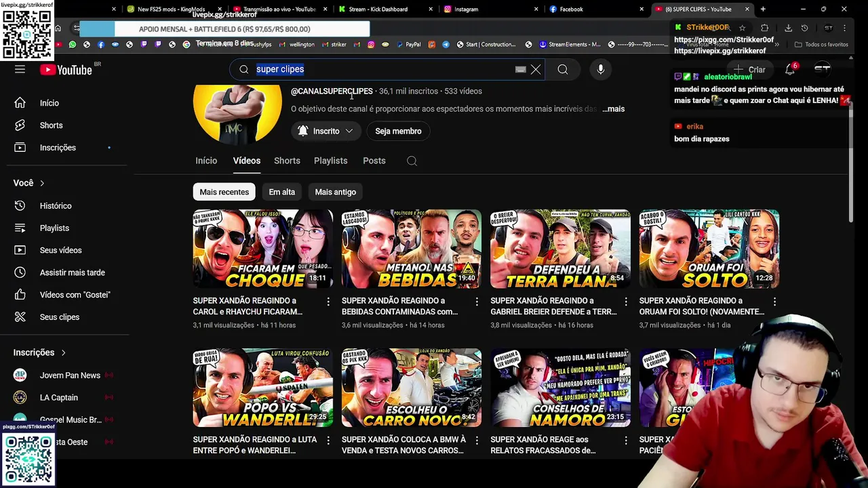The width and height of the screenshot is (868, 488).
Task: Open the PayPal bookmark
Action: 408,45
